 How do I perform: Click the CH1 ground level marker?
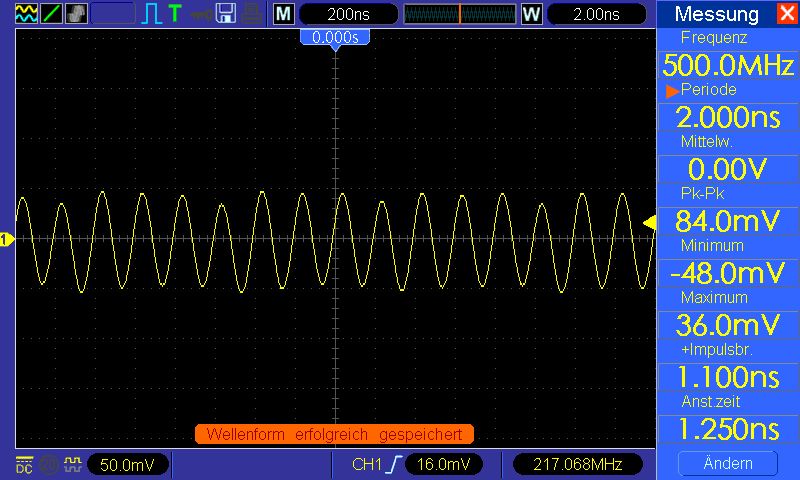point(7,239)
